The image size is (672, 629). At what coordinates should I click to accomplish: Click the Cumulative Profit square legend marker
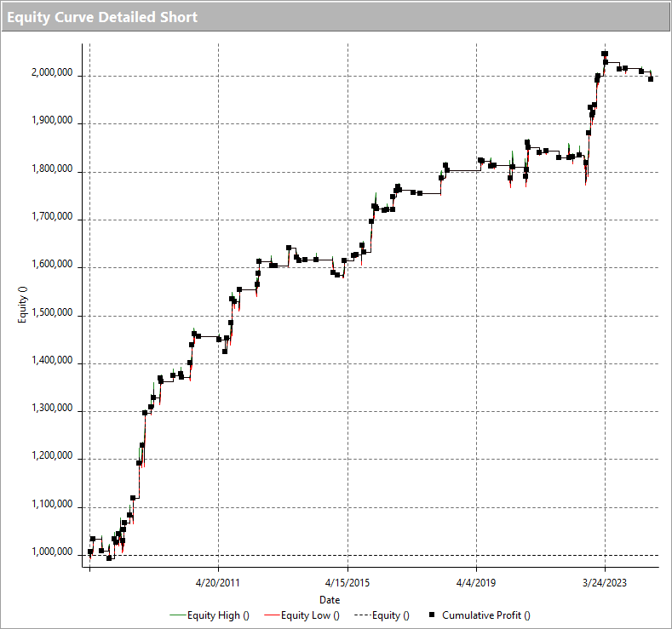[432, 615]
